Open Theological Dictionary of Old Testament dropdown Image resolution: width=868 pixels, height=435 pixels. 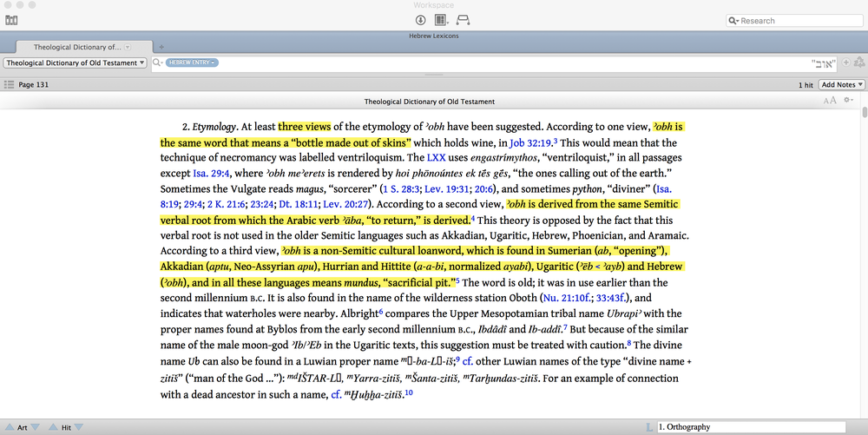point(75,63)
